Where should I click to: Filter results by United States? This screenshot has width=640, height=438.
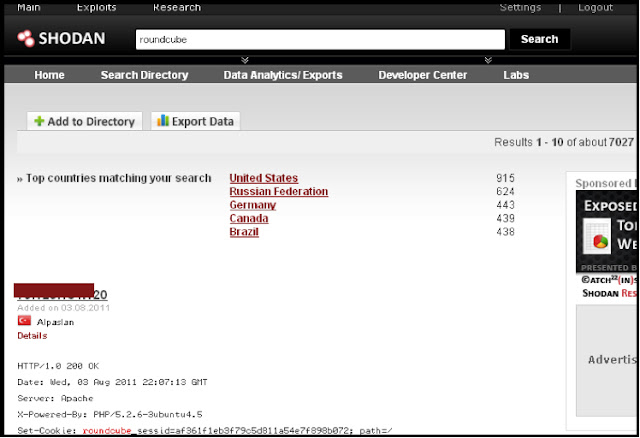(x=264, y=178)
